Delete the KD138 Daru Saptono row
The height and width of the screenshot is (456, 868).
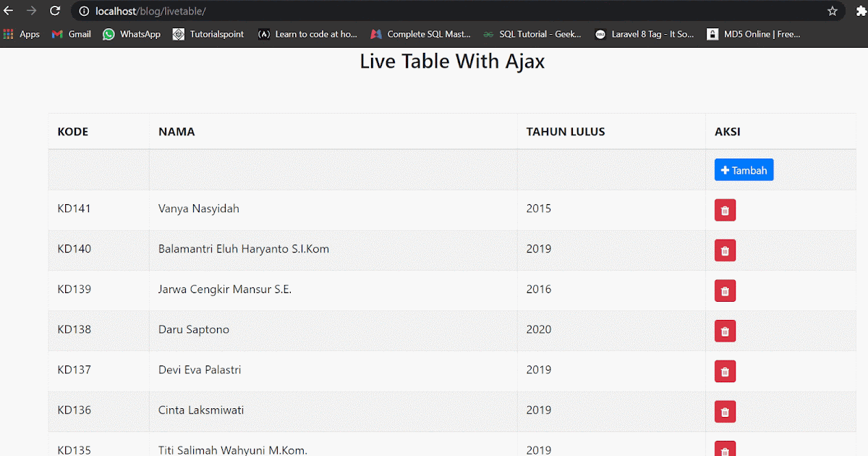[x=725, y=331]
